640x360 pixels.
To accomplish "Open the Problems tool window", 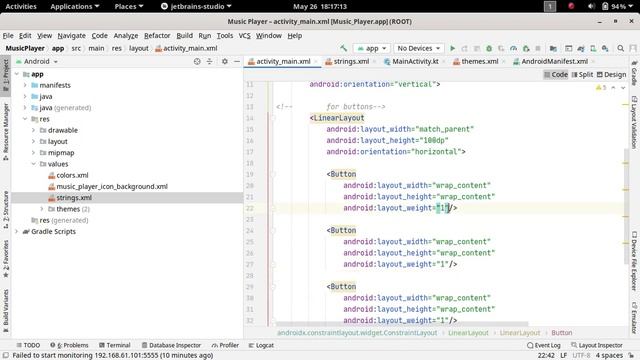I will pyautogui.click(x=69, y=345).
